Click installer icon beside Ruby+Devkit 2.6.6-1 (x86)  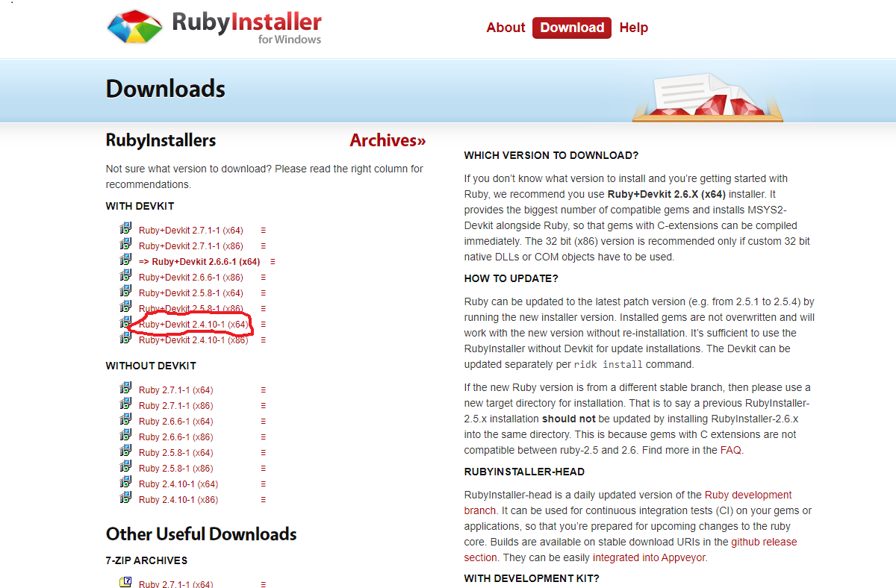[x=125, y=275]
